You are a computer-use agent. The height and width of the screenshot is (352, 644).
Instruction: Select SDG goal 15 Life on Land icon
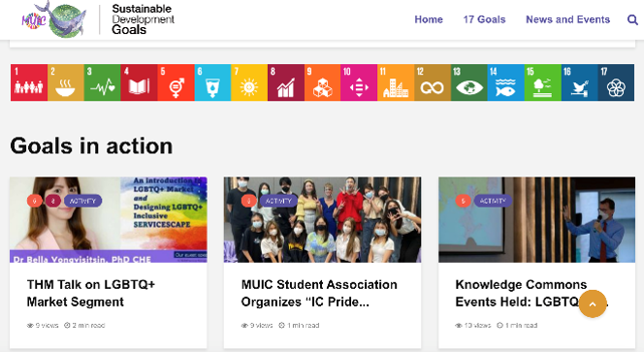542,82
